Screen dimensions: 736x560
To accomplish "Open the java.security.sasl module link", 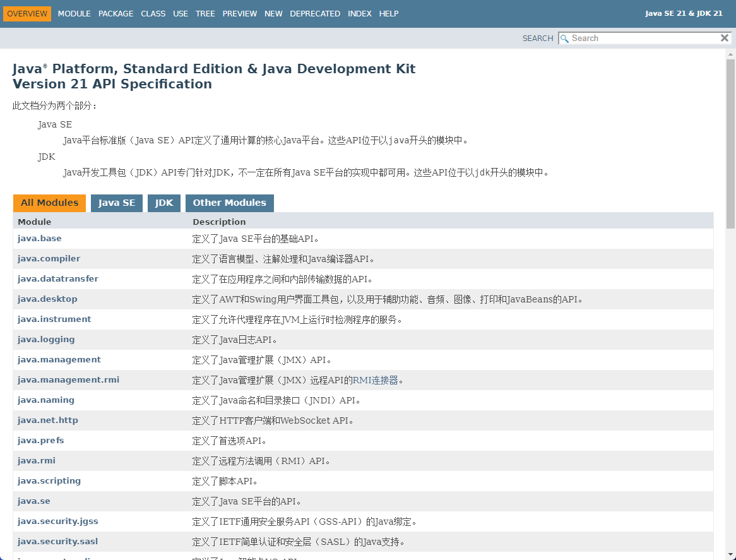I will tap(57, 541).
